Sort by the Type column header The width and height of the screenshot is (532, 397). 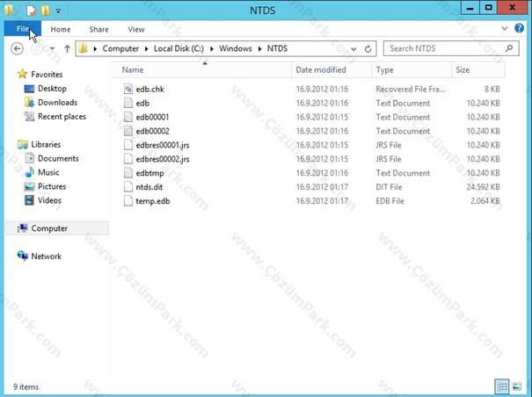(385, 70)
